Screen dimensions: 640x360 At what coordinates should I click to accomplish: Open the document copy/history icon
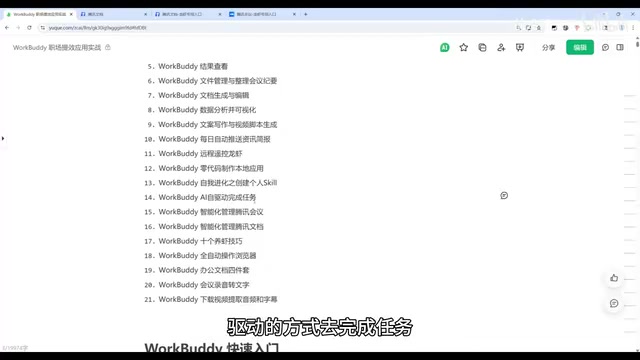coord(482,47)
